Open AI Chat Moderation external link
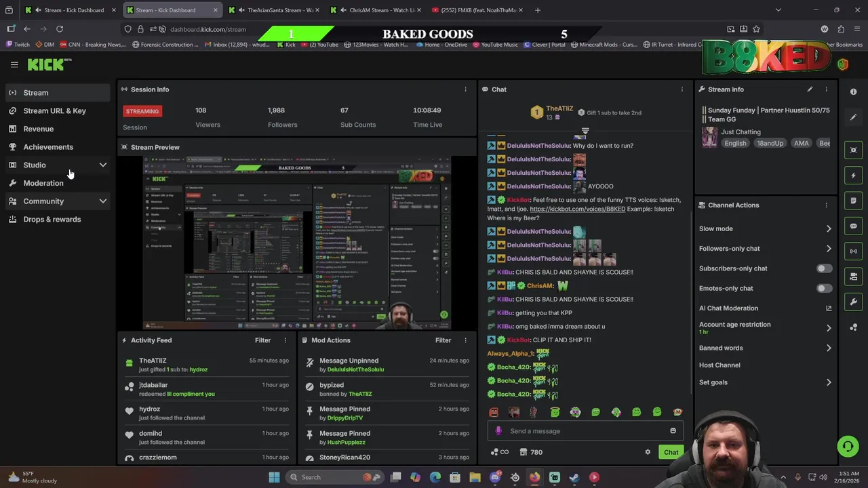This screenshot has height=488, width=868. 829,308
